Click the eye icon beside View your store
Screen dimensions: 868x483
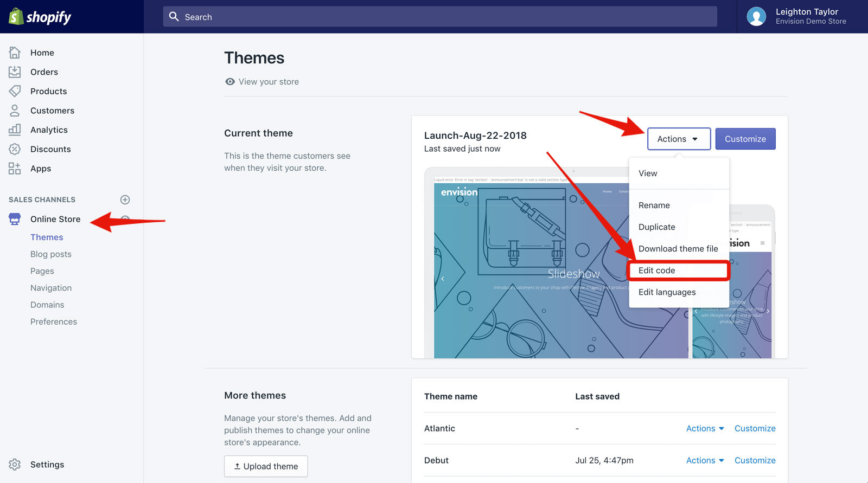click(x=230, y=82)
